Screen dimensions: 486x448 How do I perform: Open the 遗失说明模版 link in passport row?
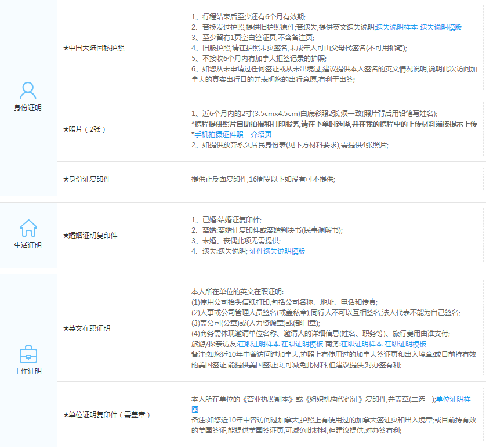pos(441,27)
